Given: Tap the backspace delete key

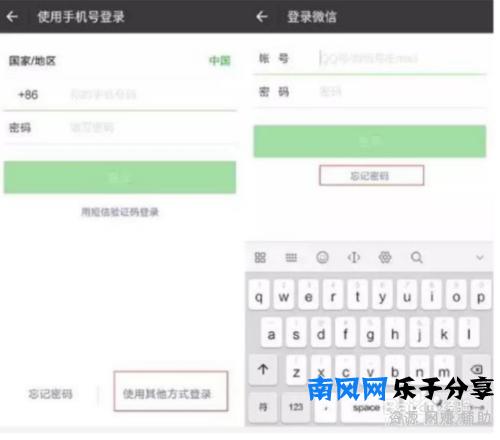Looking at the screenshot, I should point(477,369).
